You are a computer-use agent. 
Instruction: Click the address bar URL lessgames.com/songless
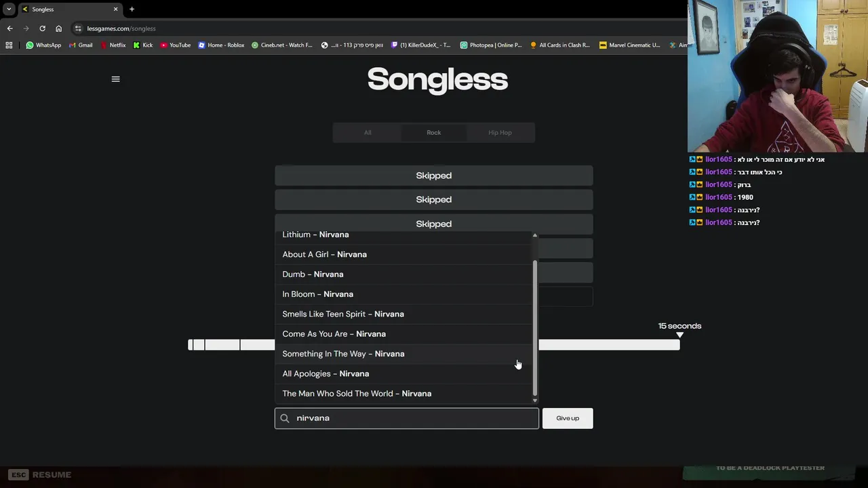[121, 28]
